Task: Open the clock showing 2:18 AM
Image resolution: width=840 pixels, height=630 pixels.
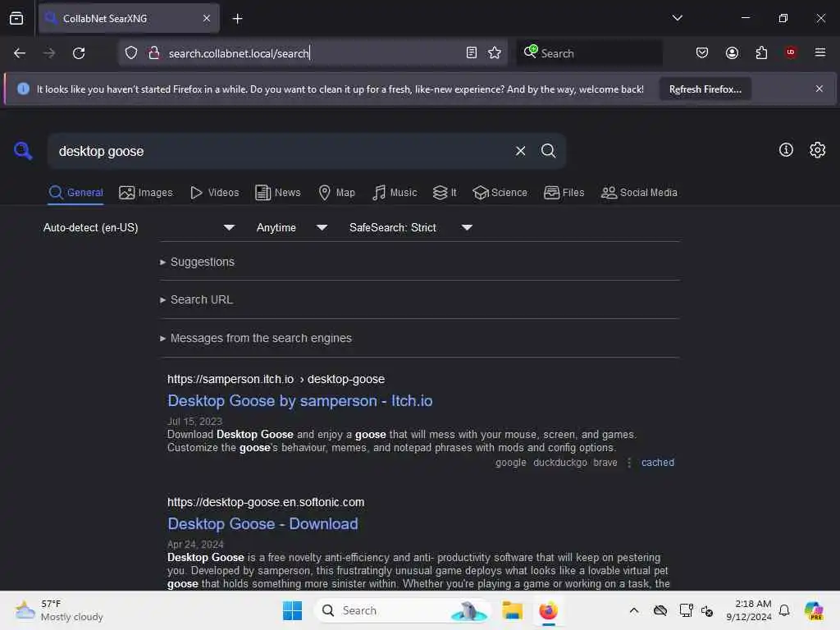Action: (748, 610)
